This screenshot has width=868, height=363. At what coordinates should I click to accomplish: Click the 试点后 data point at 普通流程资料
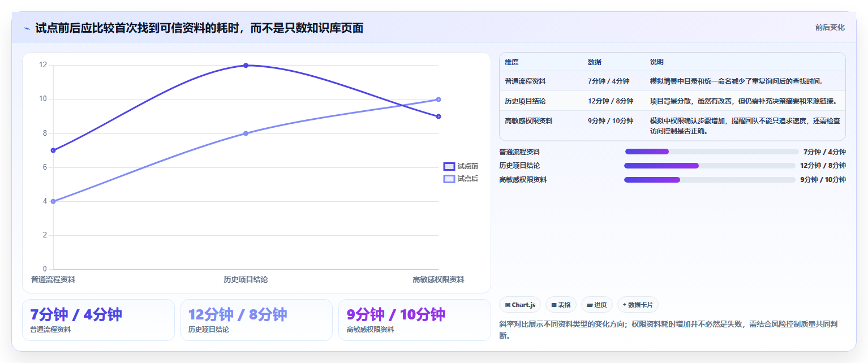tap(53, 201)
